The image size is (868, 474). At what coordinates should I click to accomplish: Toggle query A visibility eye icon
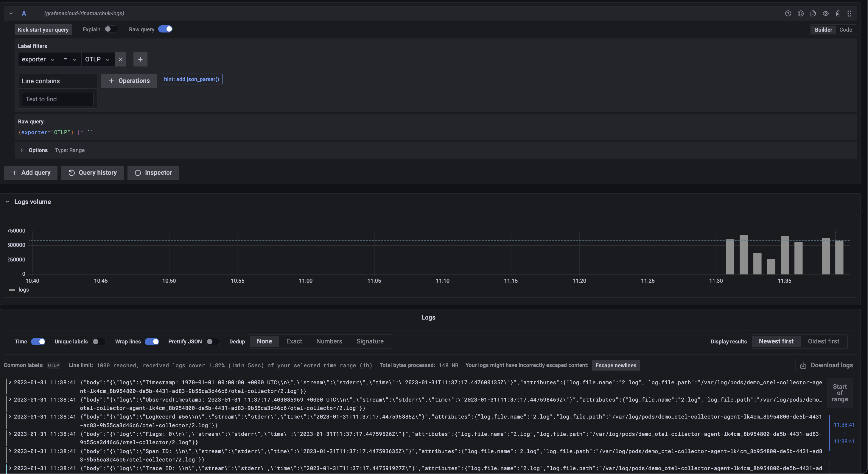click(x=825, y=13)
